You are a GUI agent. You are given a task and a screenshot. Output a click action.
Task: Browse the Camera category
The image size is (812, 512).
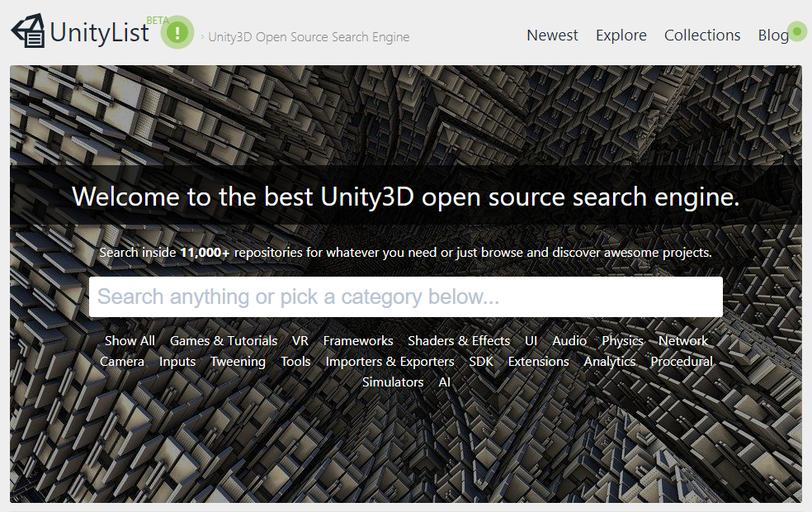click(x=121, y=362)
